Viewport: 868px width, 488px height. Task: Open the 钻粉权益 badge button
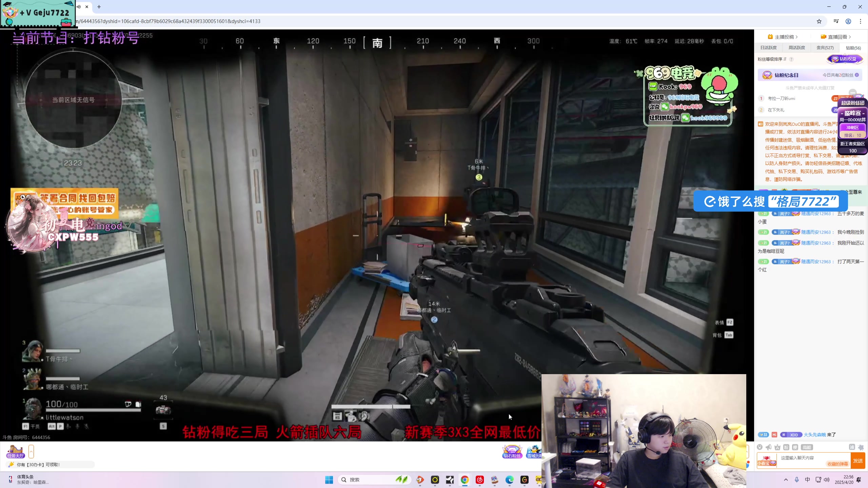[x=845, y=59]
